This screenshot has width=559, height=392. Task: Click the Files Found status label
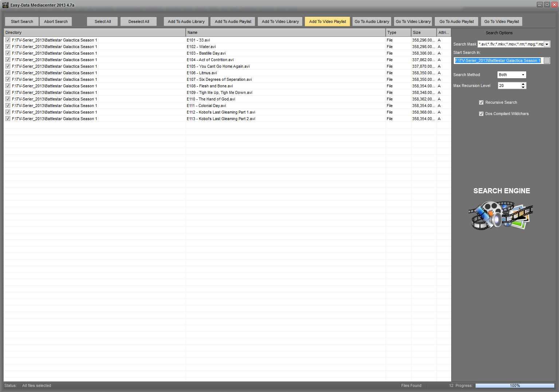[411, 385]
